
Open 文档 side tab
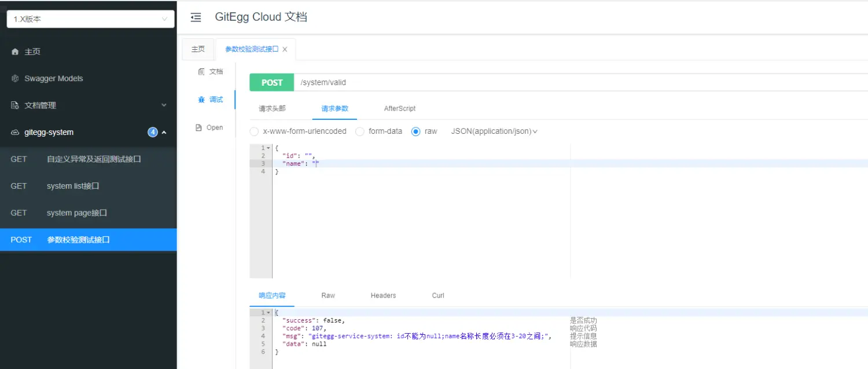pyautogui.click(x=210, y=72)
